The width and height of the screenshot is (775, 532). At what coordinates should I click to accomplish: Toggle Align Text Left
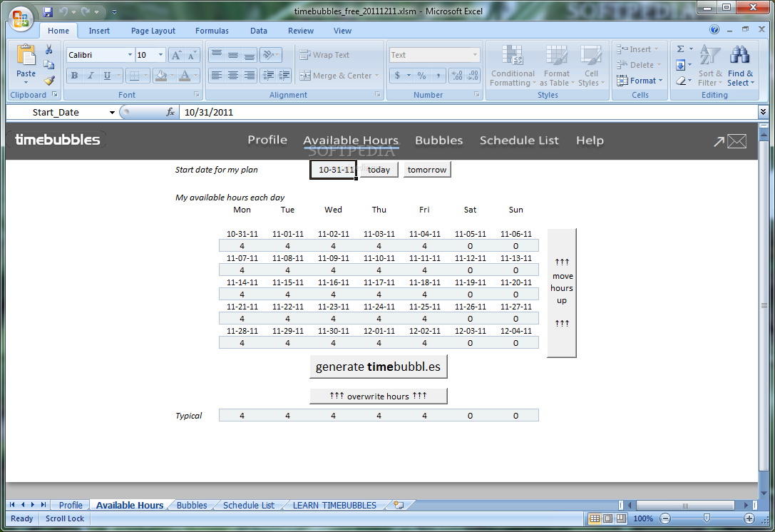point(217,75)
